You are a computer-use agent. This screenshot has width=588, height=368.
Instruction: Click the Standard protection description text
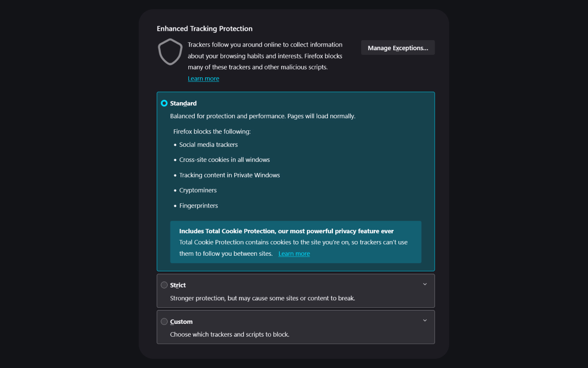(x=263, y=116)
